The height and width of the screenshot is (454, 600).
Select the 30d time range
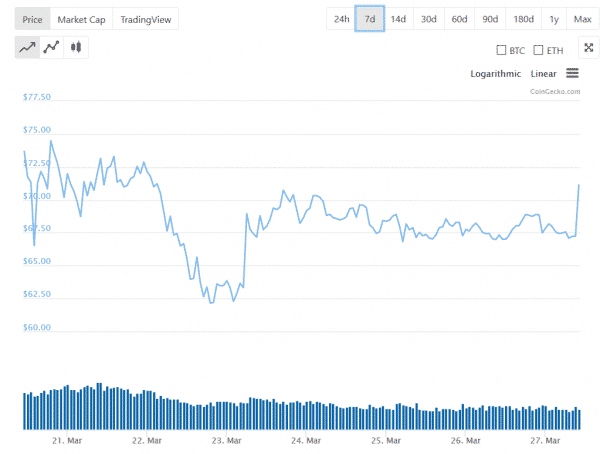[429, 19]
